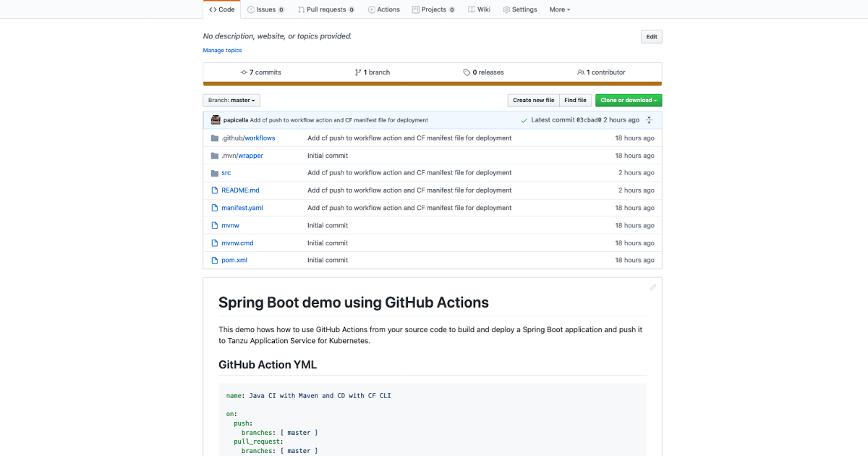Open the README.md file
The image size is (868, 456).
[x=240, y=190]
